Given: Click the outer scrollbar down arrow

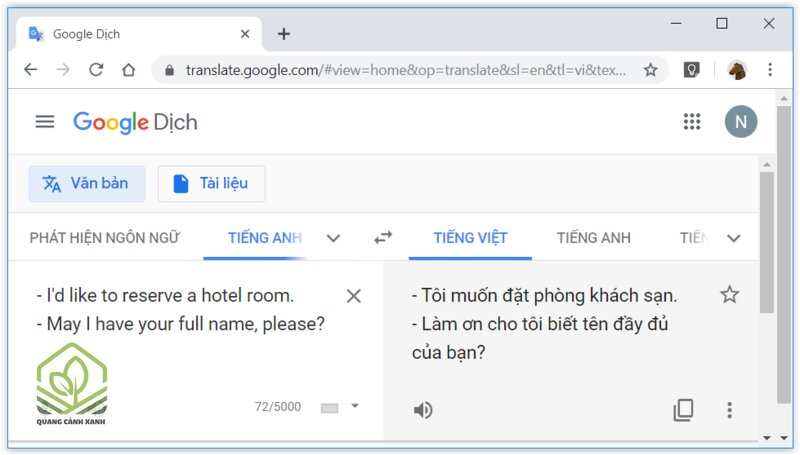Looking at the screenshot, I should click(x=784, y=438).
